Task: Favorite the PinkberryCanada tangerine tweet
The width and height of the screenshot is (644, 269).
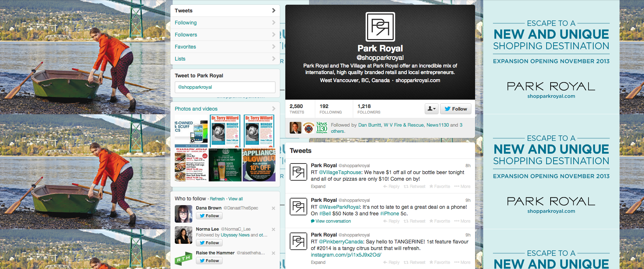Action: tap(440, 262)
